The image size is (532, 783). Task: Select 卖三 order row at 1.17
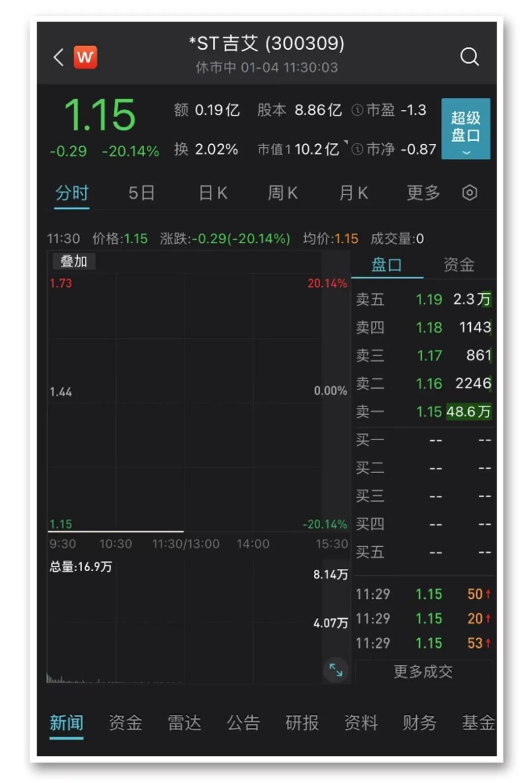click(x=424, y=355)
